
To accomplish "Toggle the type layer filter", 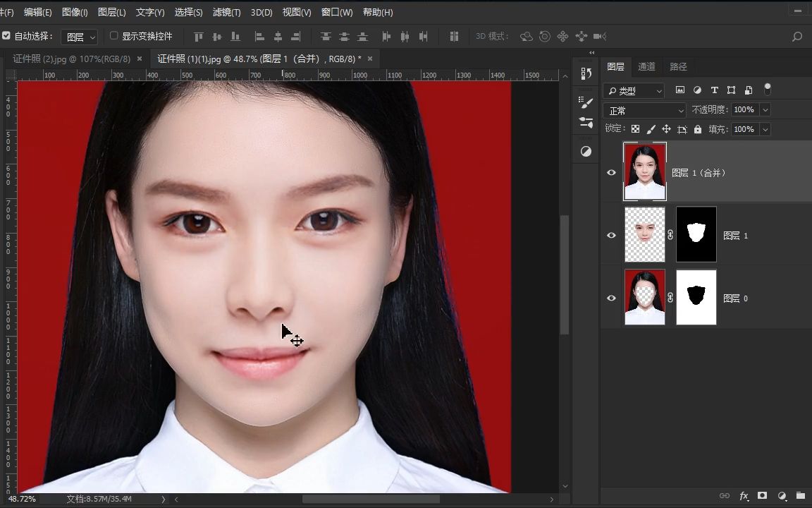I will click(x=714, y=90).
